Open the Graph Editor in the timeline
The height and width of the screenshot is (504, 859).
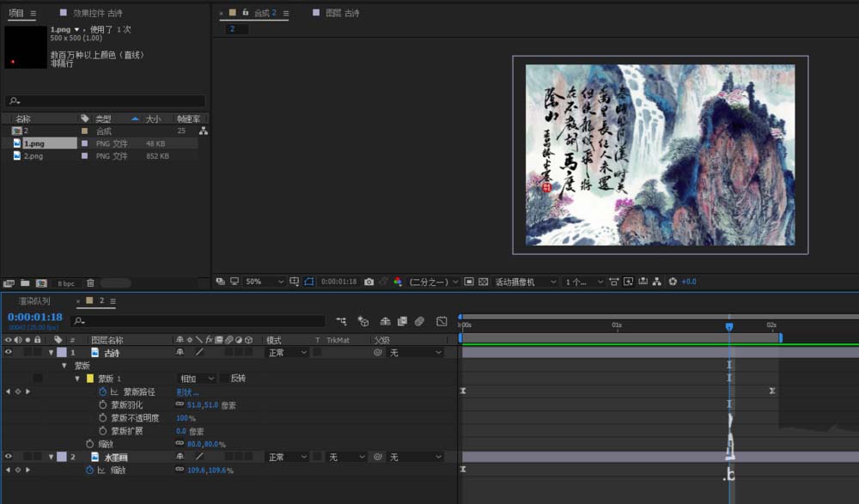pos(442,321)
